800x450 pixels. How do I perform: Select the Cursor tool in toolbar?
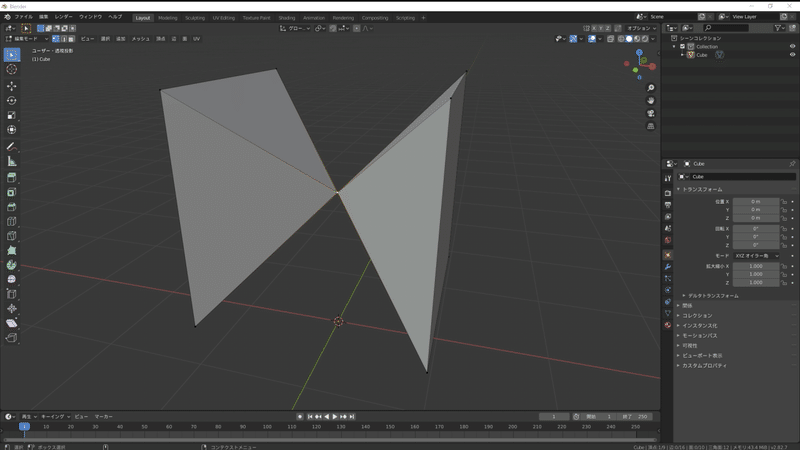[x=12, y=69]
